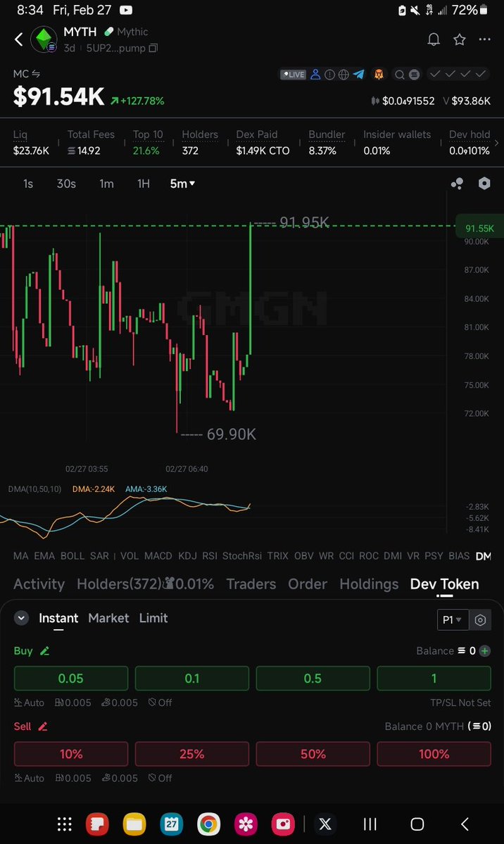Sell 100% of MYTH
The width and height of the screenshot is (504, 844).
pos(434,754)
